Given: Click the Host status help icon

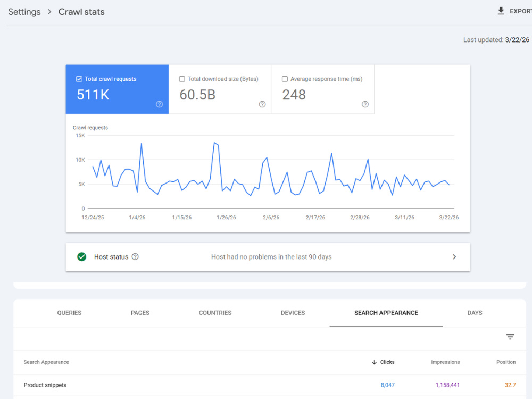Looking at the screenshot, I should pos(135,256).
